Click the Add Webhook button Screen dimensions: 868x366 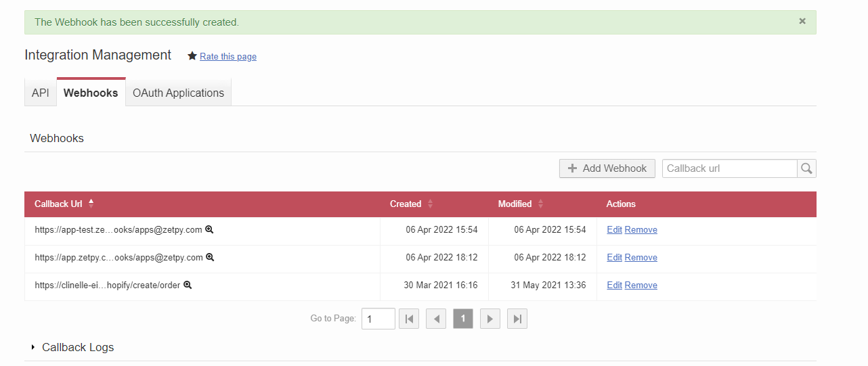(607, 168)
